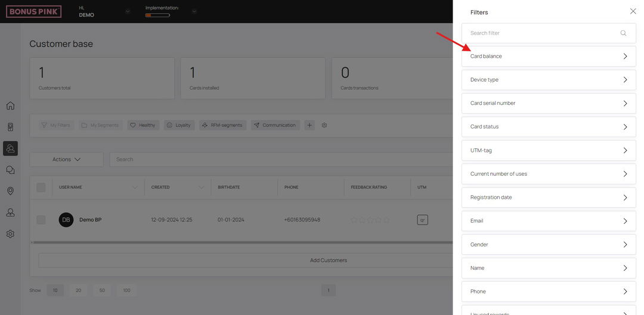This screenshot has height=315, width=644.
Task: Tick the checkbox for Demo BP row
Action: [x=41, y=220]
